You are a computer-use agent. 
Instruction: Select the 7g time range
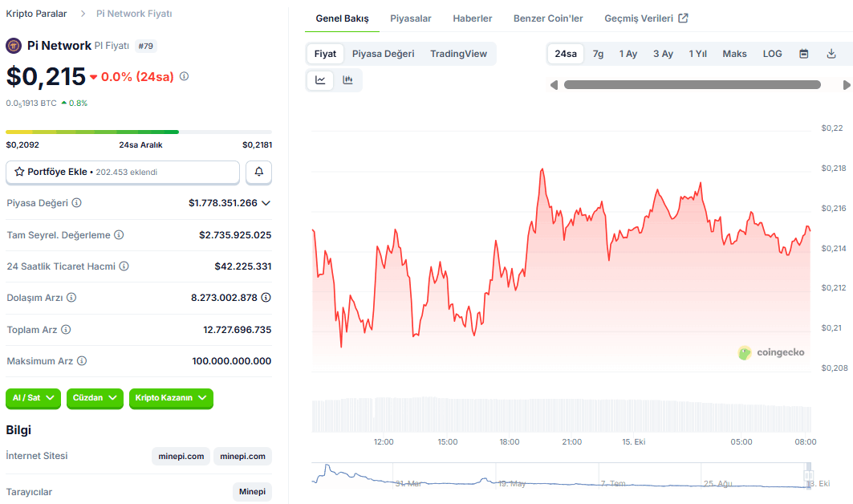point(598,54)
